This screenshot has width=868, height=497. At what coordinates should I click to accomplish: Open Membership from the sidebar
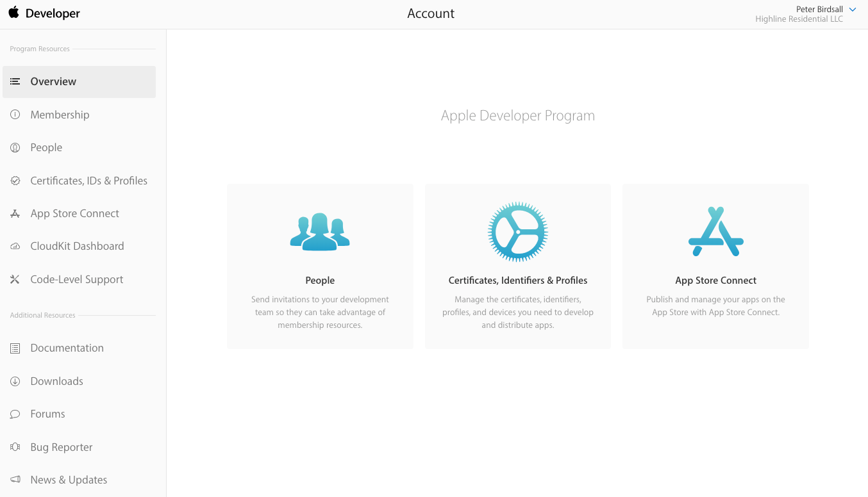tap(79, 115)
